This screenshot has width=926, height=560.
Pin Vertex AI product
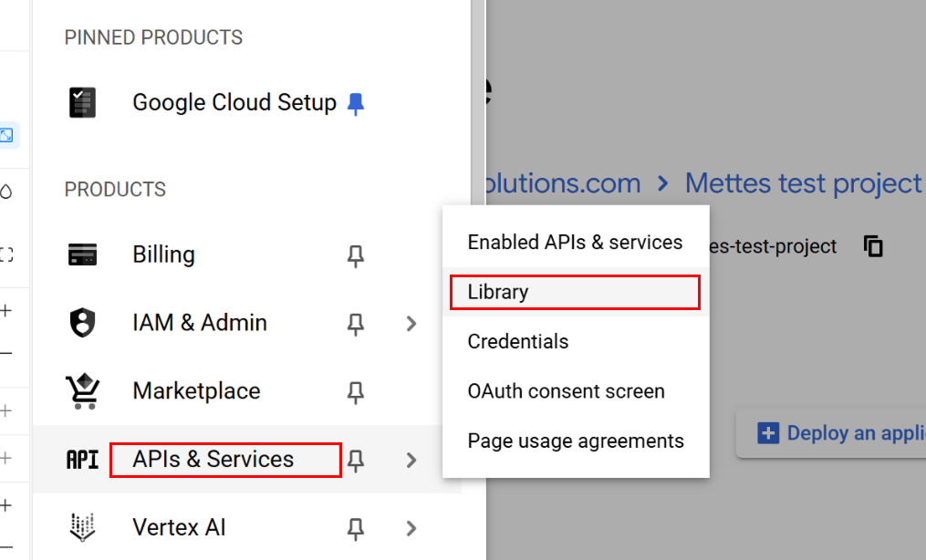pos(356,529)
